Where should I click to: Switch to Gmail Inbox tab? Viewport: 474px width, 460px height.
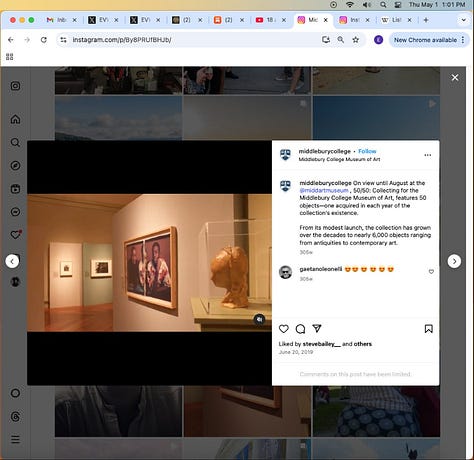pyautogui.click(x=62, y=20)
